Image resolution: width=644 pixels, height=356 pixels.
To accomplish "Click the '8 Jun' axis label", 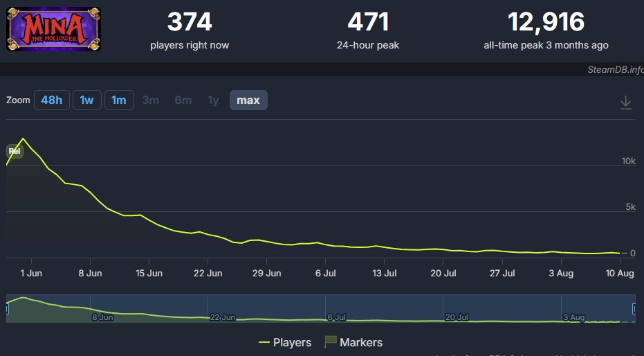I will tap(90, 274).
